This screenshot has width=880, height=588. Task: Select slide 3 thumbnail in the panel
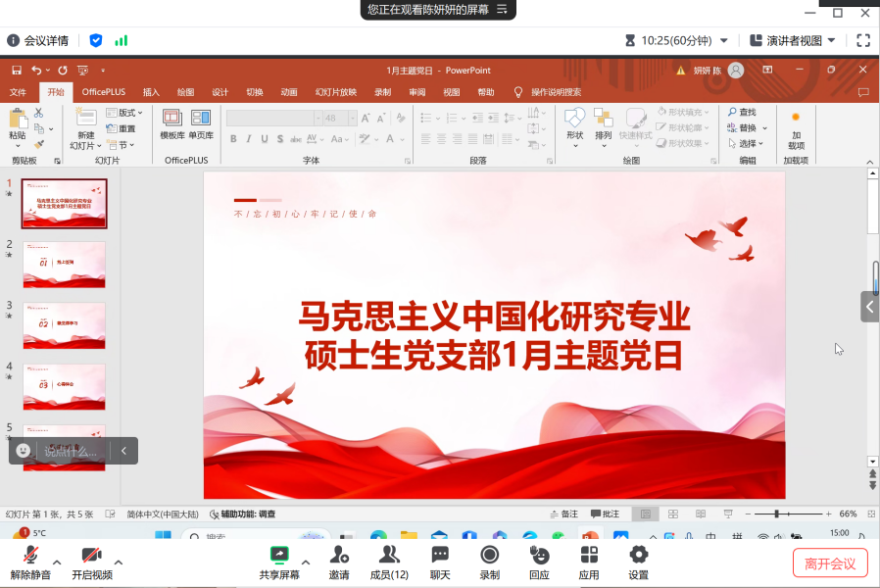click(64, 325)
